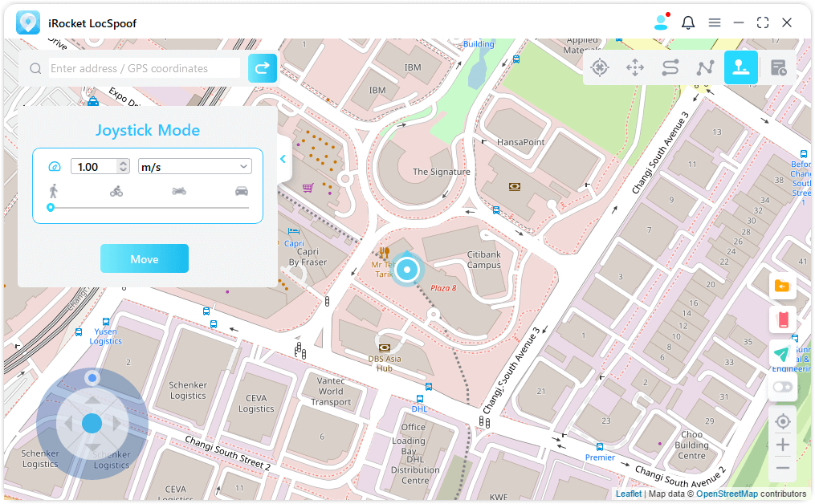Click the joystick up arrow

(x=92, y=399)
